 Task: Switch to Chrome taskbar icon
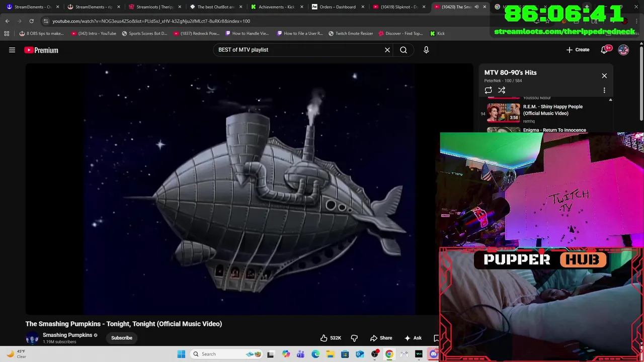pos(389,354)
